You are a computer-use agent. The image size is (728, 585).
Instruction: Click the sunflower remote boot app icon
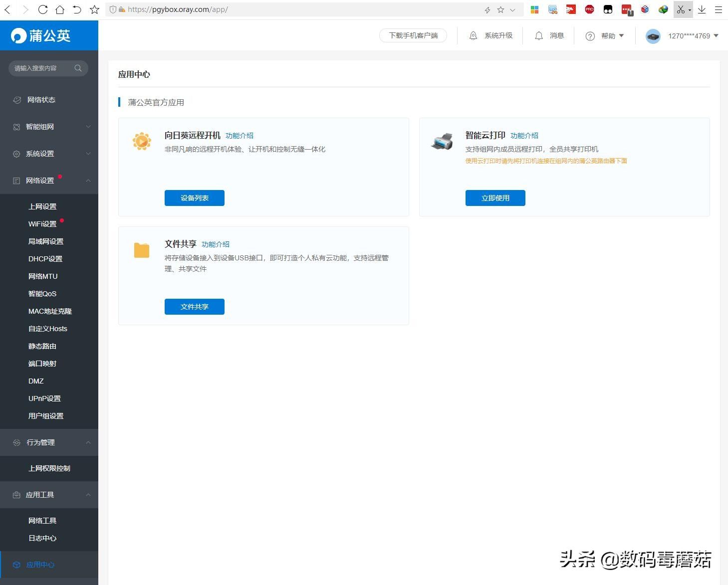coord(142,141)
